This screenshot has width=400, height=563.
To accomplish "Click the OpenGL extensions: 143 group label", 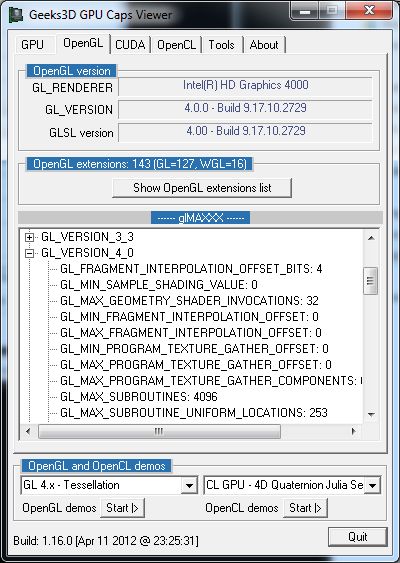I will coord(140,164).
